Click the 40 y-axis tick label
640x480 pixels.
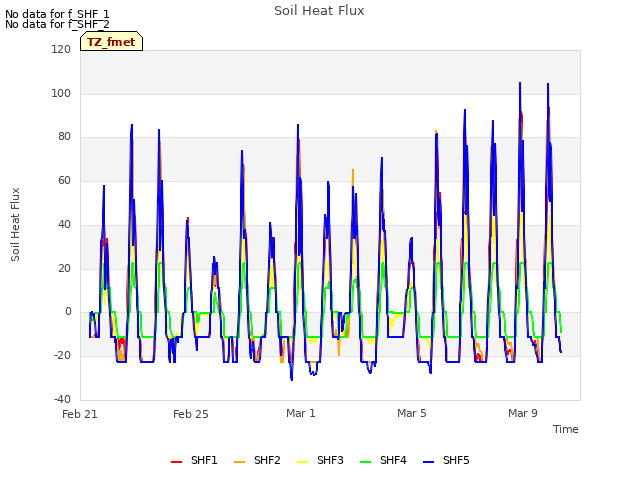(64, 224)
